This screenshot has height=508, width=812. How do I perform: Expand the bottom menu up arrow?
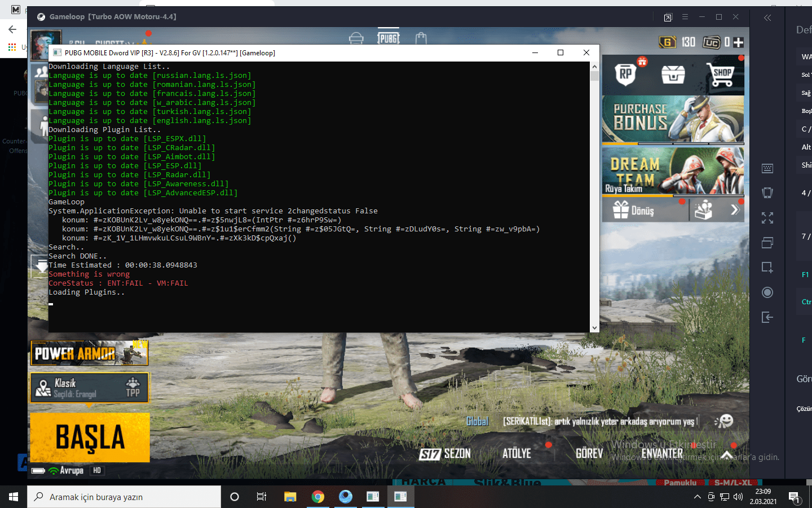tap(727, 455)
